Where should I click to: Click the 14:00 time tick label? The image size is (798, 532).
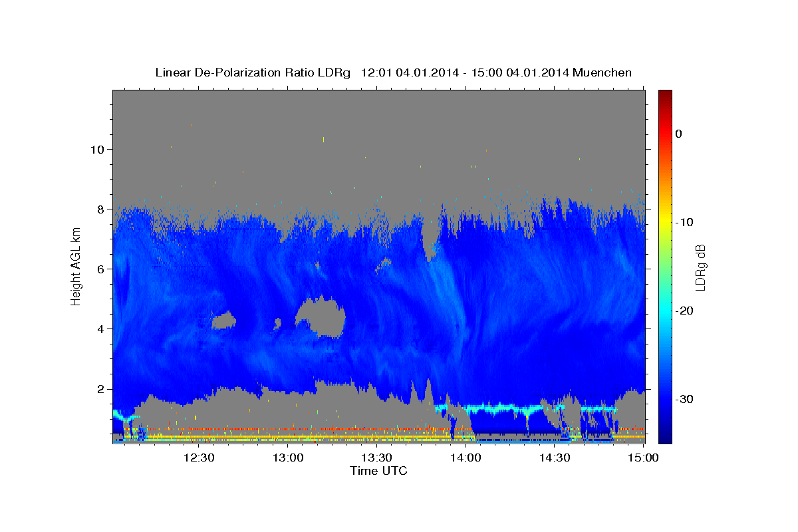coord(465,458)
